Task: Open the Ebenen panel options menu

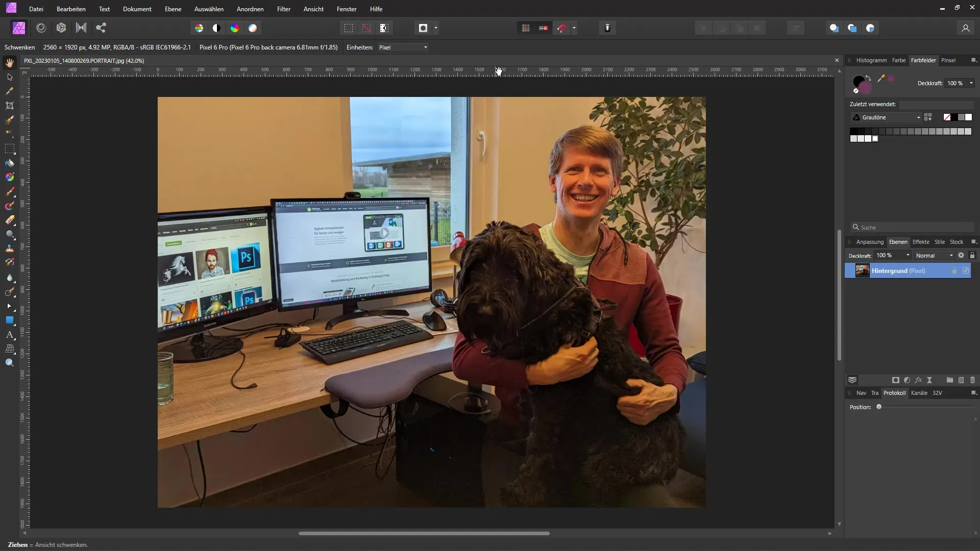Action: point(973,242)
